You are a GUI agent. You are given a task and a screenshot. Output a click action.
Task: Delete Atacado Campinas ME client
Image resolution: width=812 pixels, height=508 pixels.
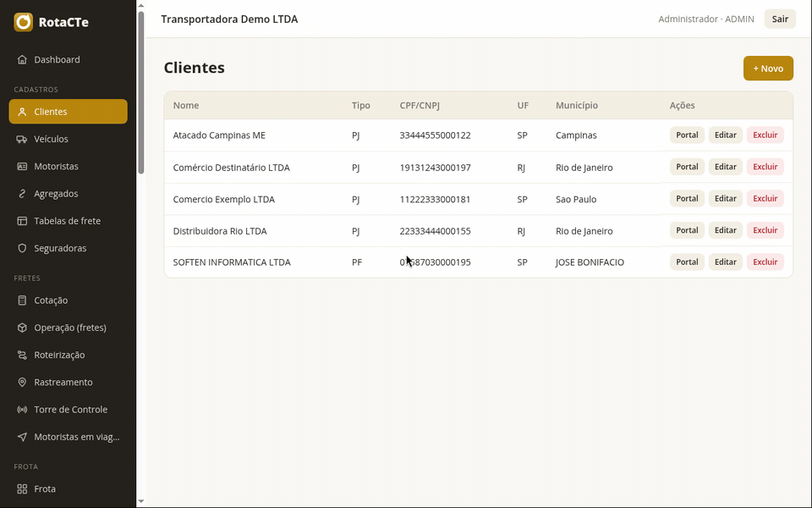pyautogui.click(x=765, y=135)
